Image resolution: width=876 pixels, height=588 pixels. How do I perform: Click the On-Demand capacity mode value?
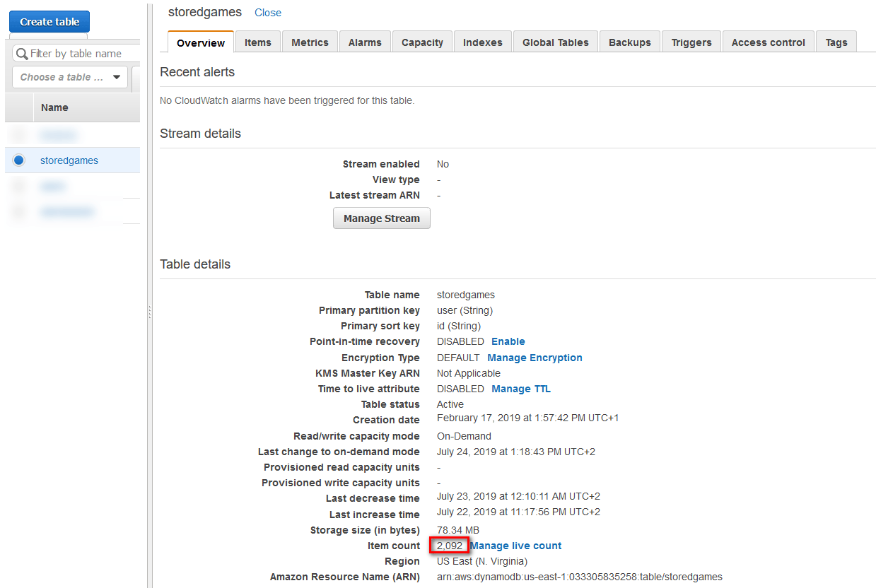coord(464,436)
